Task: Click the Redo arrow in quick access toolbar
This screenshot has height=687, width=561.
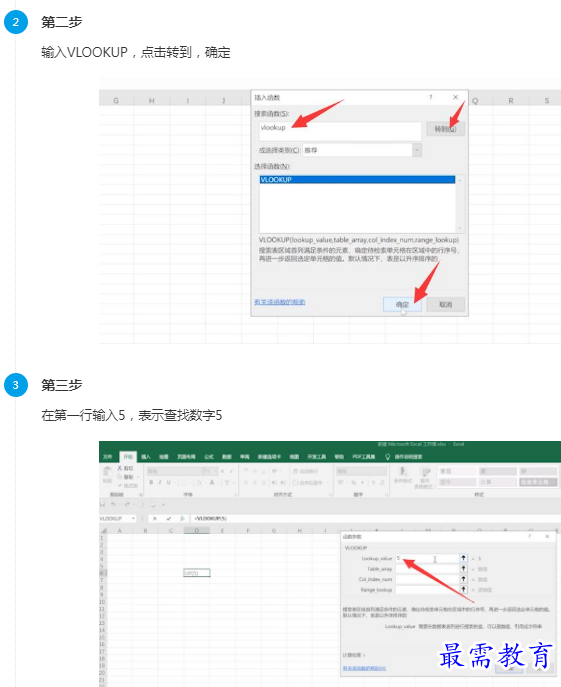Action: [x=128, y=504]
